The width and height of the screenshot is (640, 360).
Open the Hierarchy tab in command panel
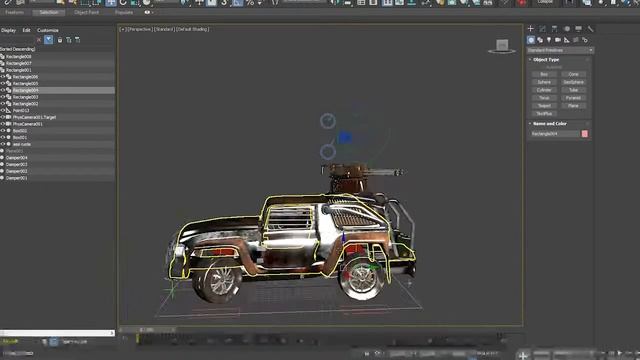[x=554, y=29]
